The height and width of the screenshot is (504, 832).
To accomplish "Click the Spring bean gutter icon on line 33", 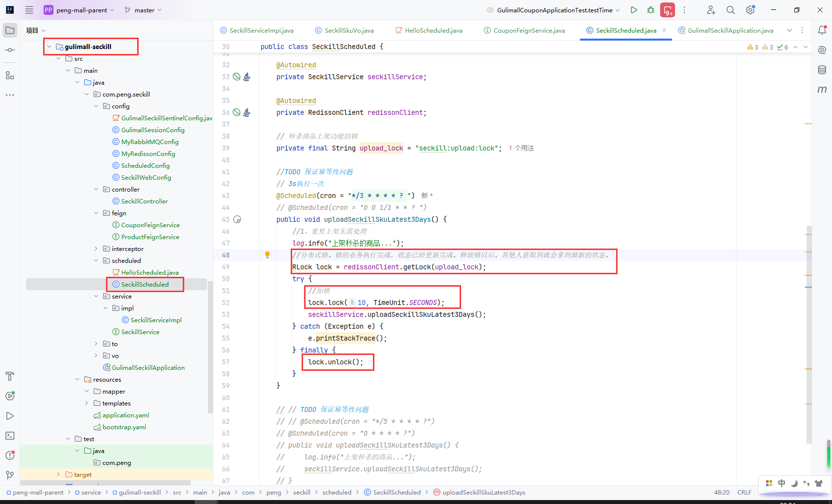I will pyautogui.click(x=237, y=77).
